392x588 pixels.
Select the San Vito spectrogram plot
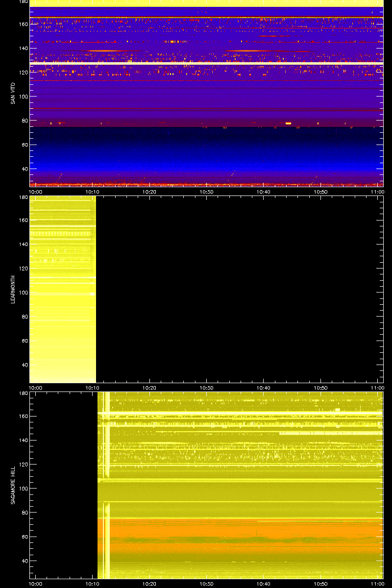coord(206,93)
